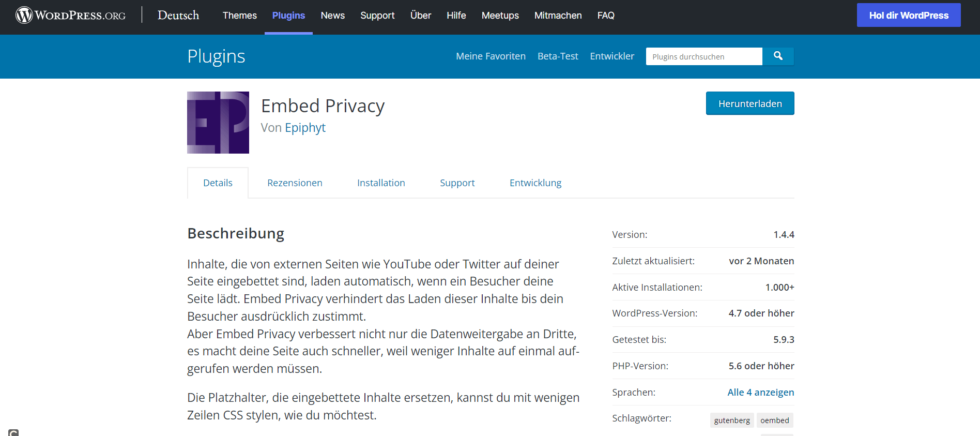Image resolution: width=980 pixels, height=436 pixels.
Task: Click the '4.7 oder höher' value
Action: click(761, 313)
